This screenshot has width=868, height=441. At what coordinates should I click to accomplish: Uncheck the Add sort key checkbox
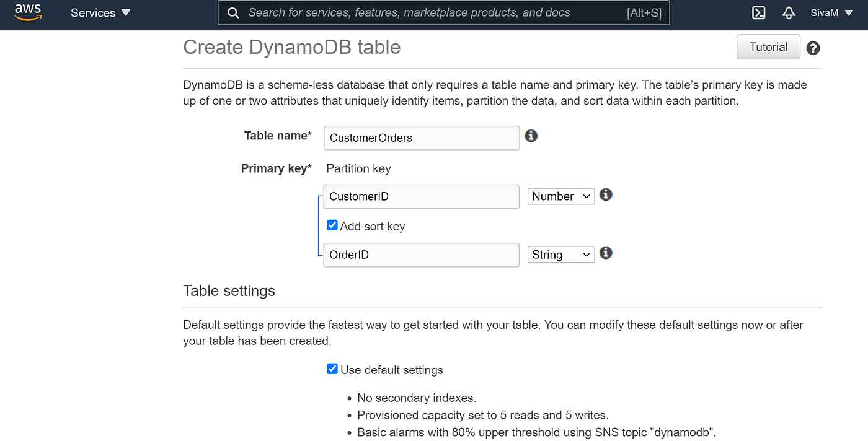coord(332,225)
